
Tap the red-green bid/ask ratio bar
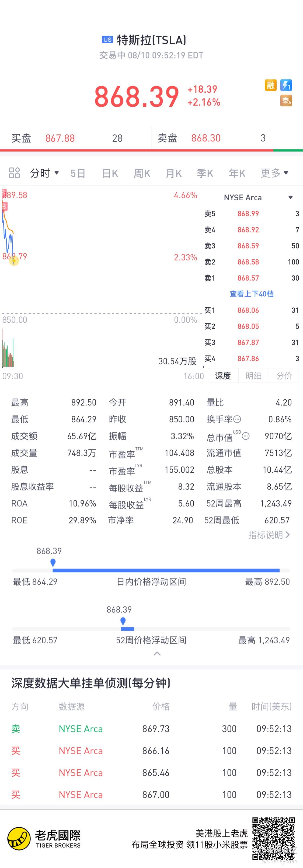[x=151, y=150]
